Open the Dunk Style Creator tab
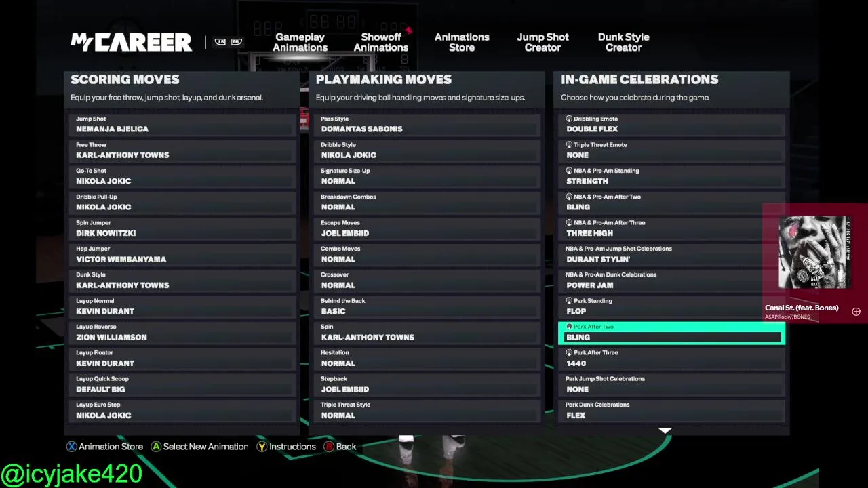The height and width of the screenshot is (488, 868). 623,42
